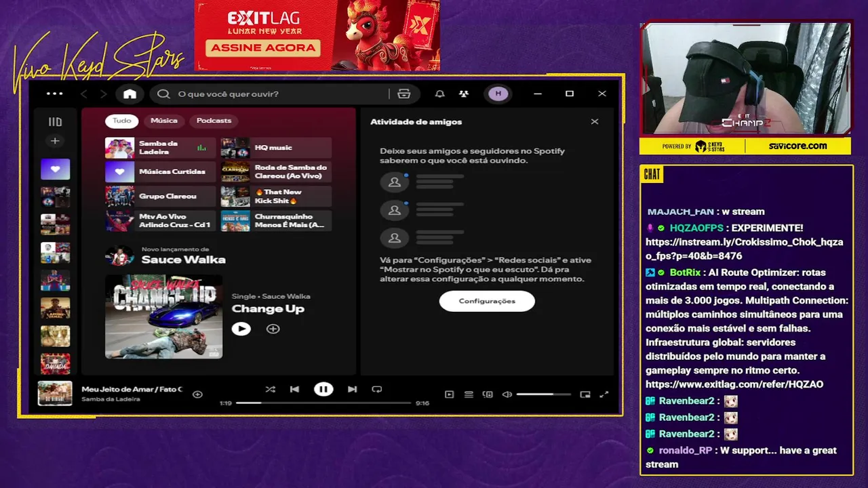Click the Configurações button
This screenshot has width=868, height=488.
487,301
